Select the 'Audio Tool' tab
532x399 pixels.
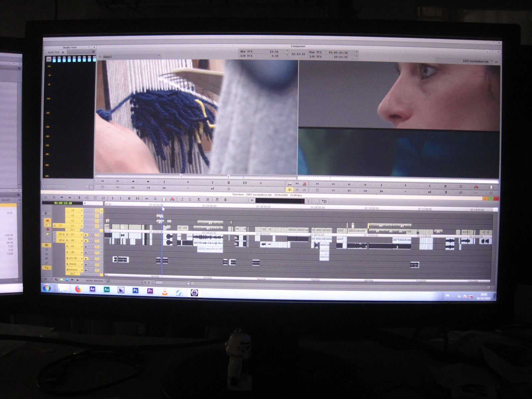point(54,52)
